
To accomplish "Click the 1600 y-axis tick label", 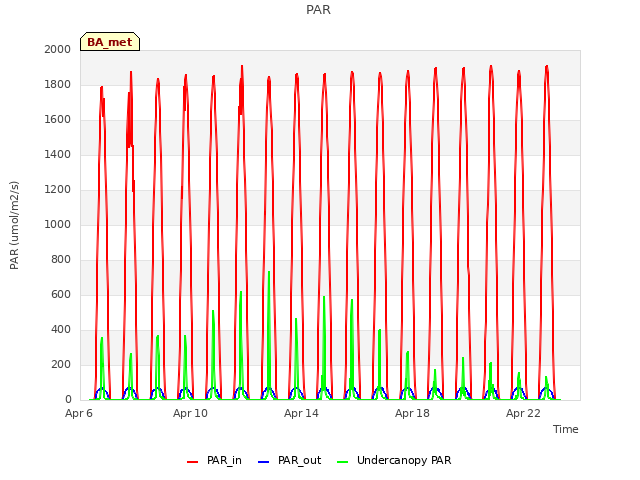I will pyautogui.click(x=58, y=120).
